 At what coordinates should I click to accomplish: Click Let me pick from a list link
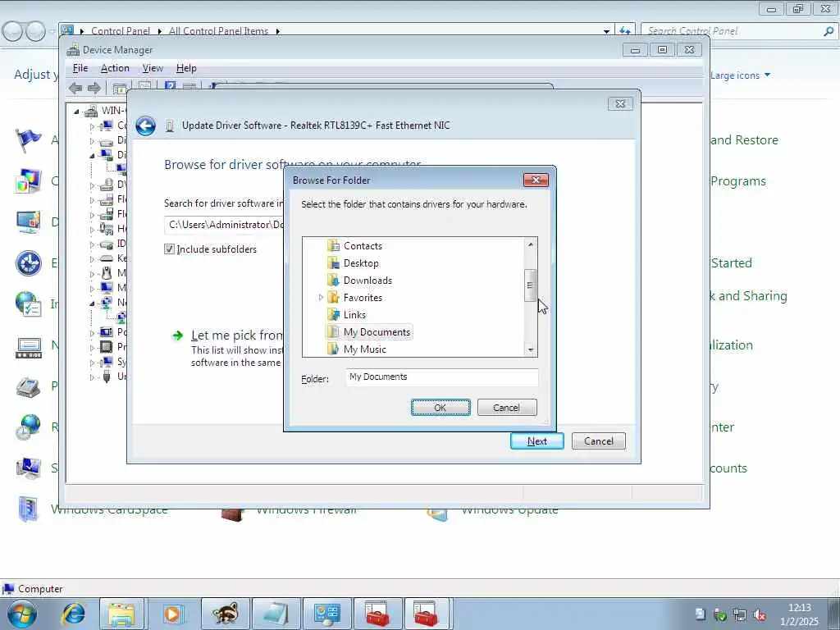[x=237, y=336]
